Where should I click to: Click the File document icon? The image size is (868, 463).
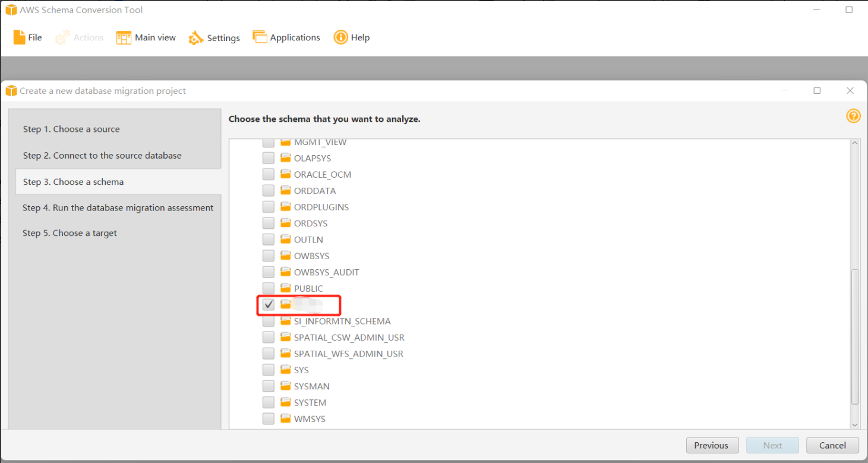click(20, 37)
